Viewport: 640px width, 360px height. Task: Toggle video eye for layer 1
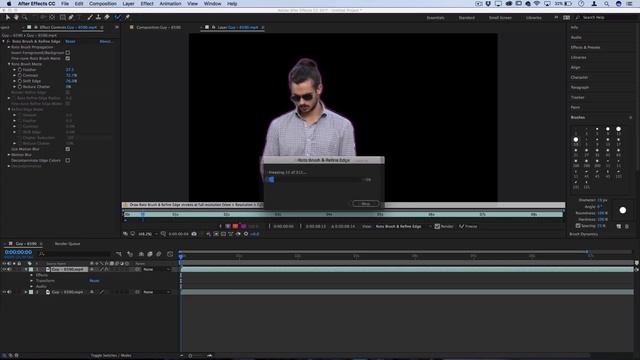tap(4, 269)
